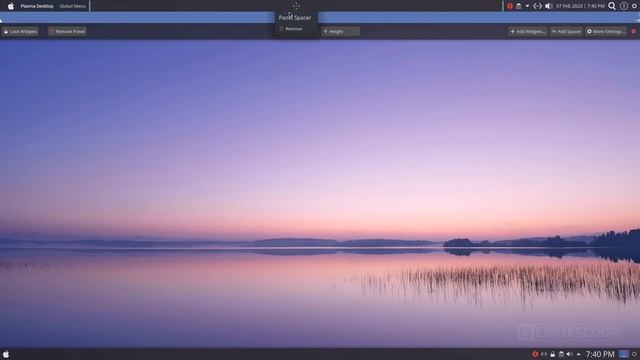Click the 7:40 PM clock in bottom panel
This screenshot has height=360, width=640.
(x=600, y=354)
